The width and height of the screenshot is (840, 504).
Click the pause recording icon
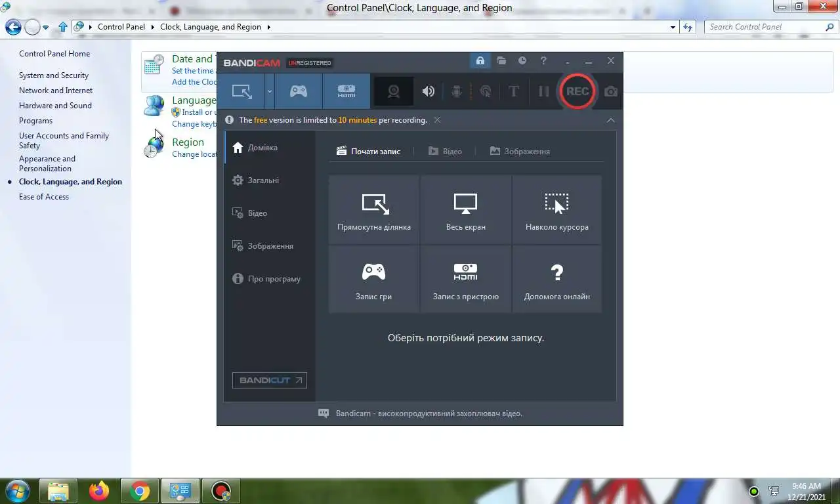(543, 91)
